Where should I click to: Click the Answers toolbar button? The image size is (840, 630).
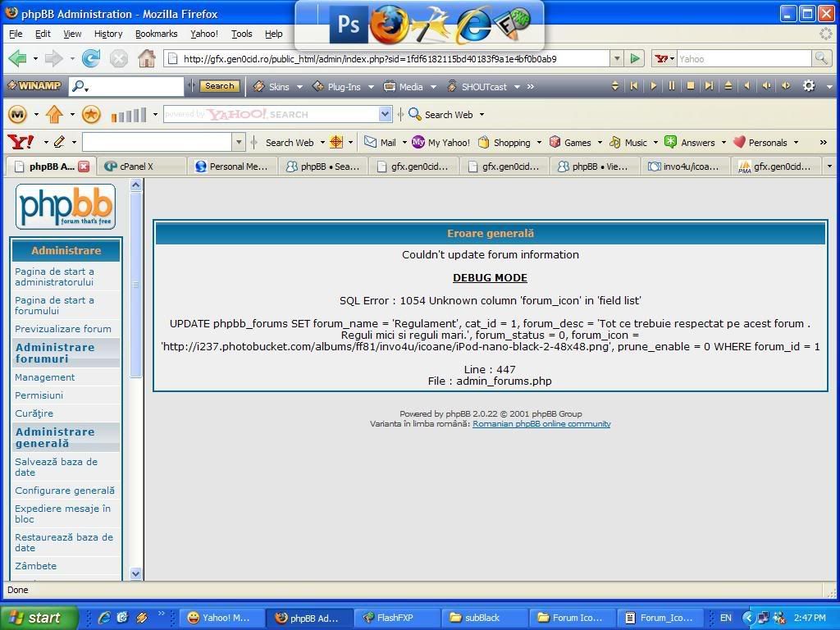689,143
